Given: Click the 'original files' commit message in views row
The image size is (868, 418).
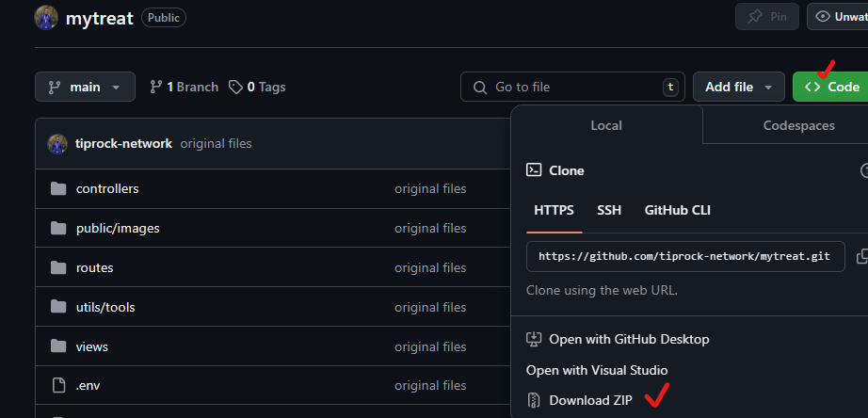Looking at the screenshot, I should click(430, 346).
